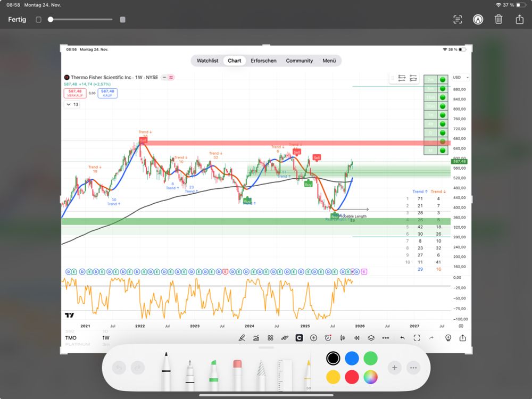Redo the markup stroke
532x399 pixels.
point(138,368)
